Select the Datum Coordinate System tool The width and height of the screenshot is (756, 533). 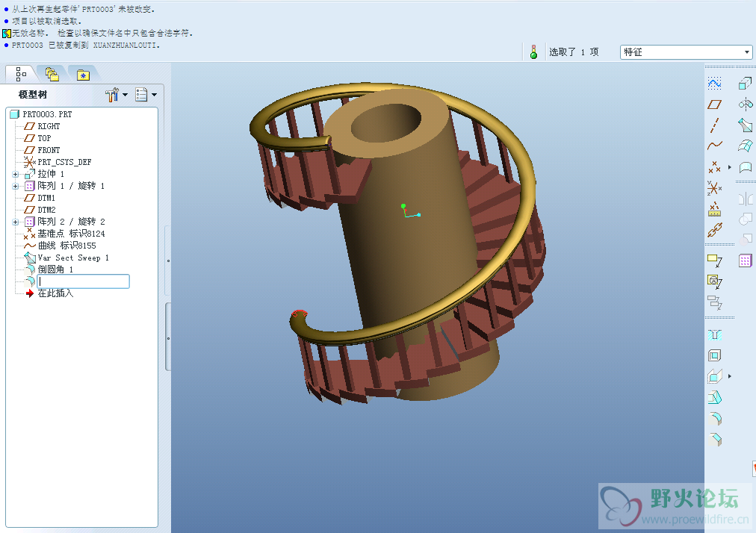point(714,188)
